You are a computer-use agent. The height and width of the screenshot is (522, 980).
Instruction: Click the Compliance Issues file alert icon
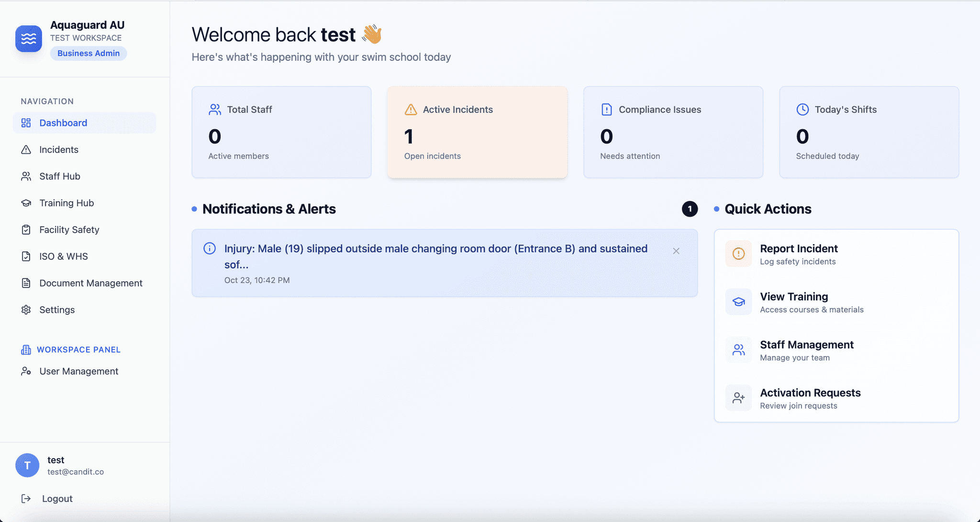coord(606,110)
